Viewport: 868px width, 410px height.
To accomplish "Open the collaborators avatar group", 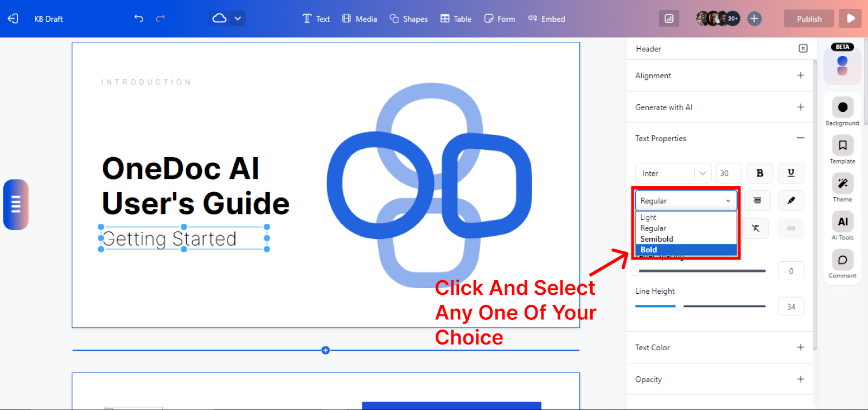I will tap(717, 18).
